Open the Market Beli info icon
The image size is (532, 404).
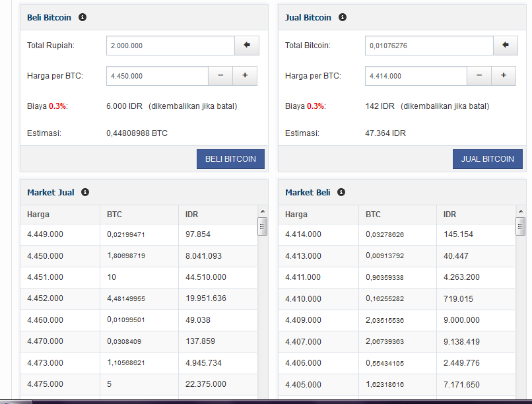[341, 192]
